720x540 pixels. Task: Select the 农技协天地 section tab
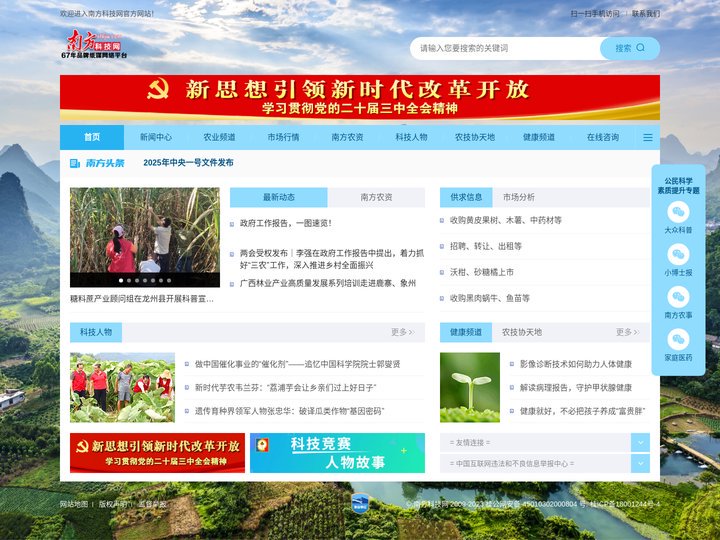[x=522, y=332]
